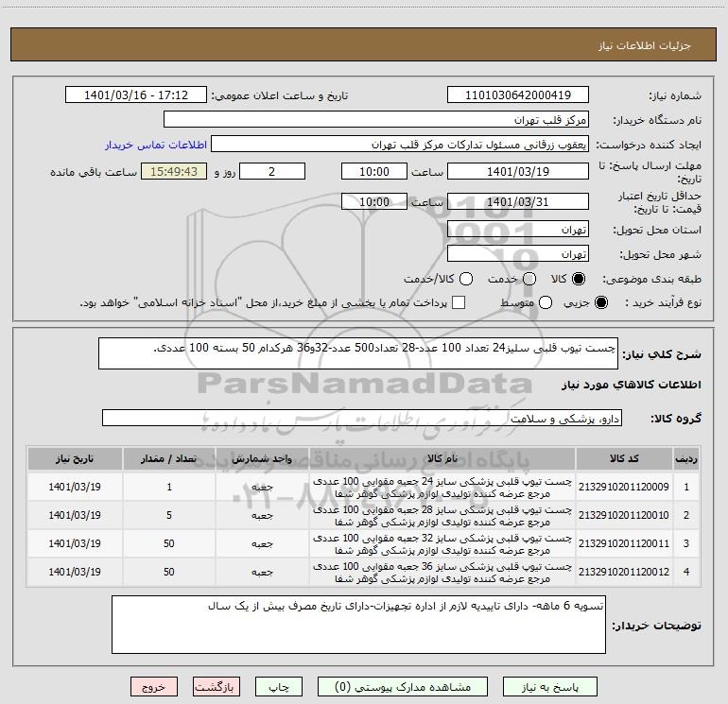Toggle the اسناد خزانه اسلامی payment checkbox
Viewport: 728px width, 704px height.
(x=459, y=302)
